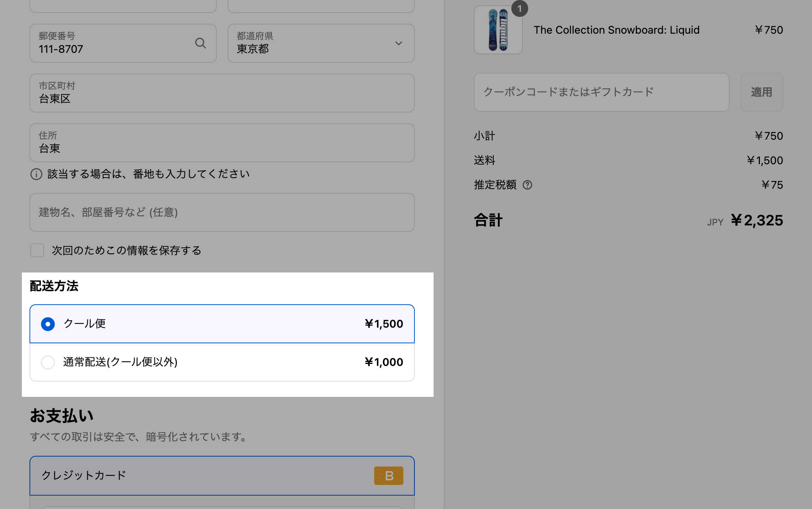The width and height of the screenshot is (812, 509).
Task: Click the chevron arrow in prefecture field
Action: (x=398, y=43)
